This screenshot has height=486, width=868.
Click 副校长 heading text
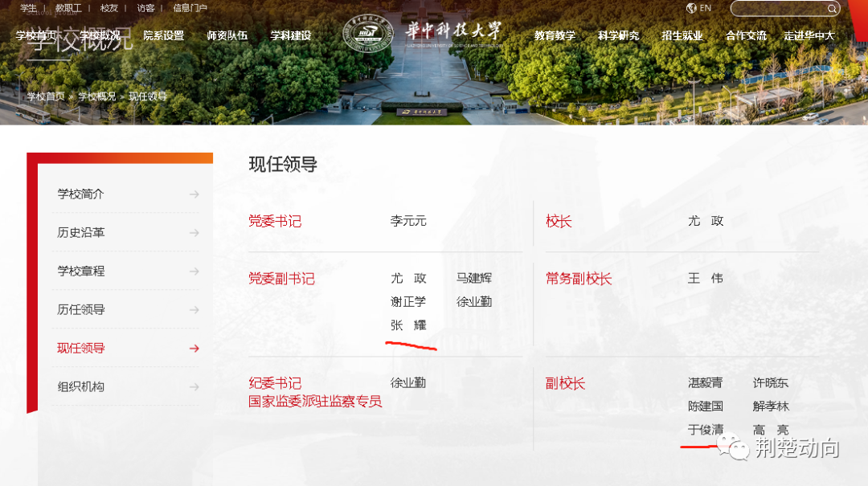click(565, 383)
